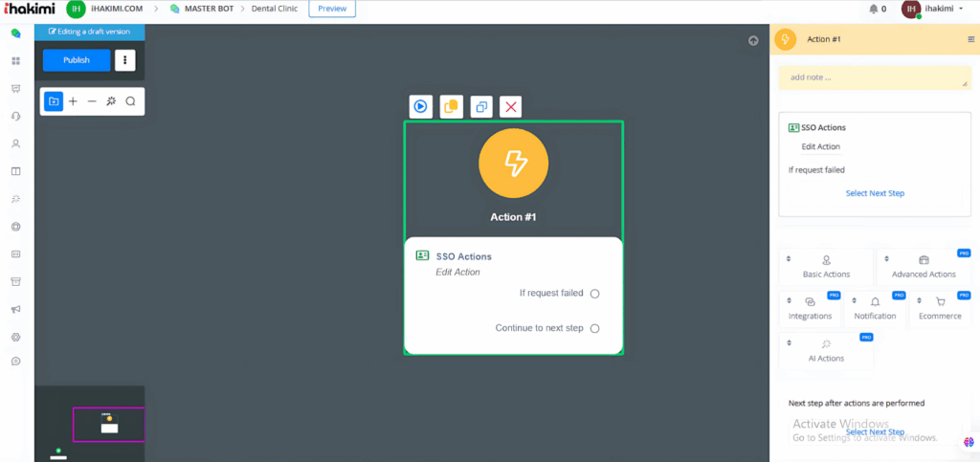
Task: Click the Preview button in the header
Action: coord(332,9)
